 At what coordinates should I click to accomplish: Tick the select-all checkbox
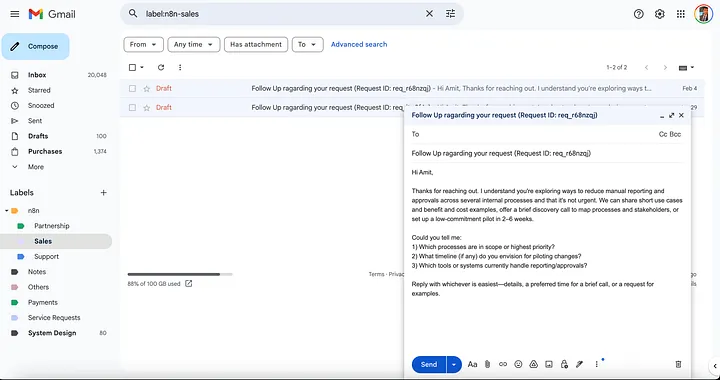pyautogui.click(x=132, y=67)
